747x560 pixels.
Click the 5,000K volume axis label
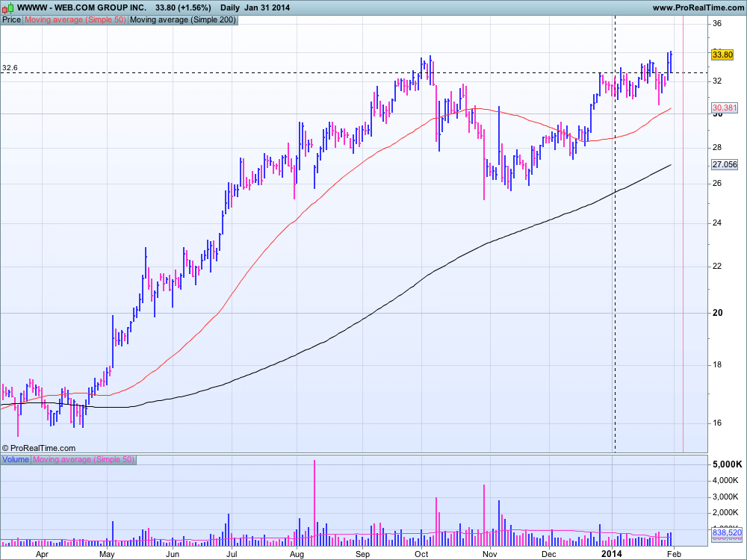[728, 464]
